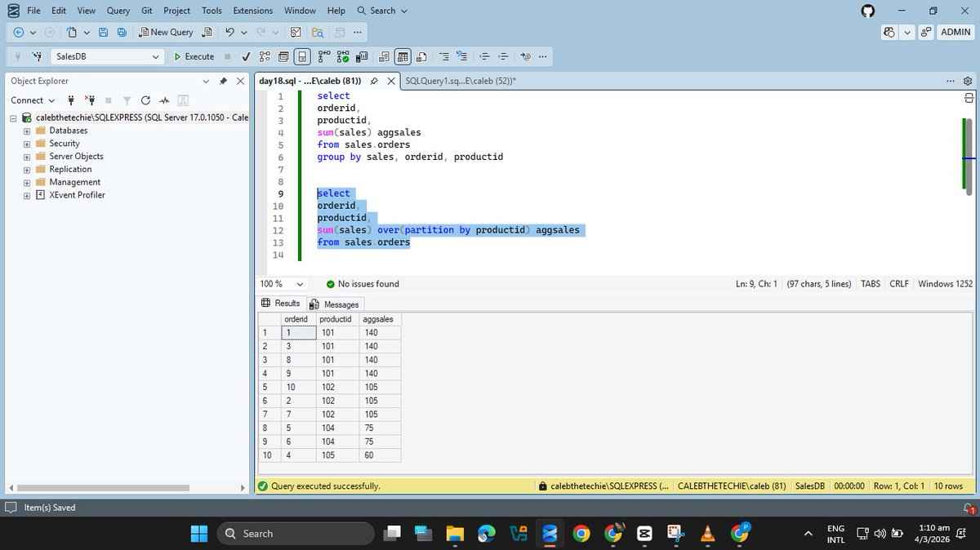Open the Query menu

tap(118, 11)
